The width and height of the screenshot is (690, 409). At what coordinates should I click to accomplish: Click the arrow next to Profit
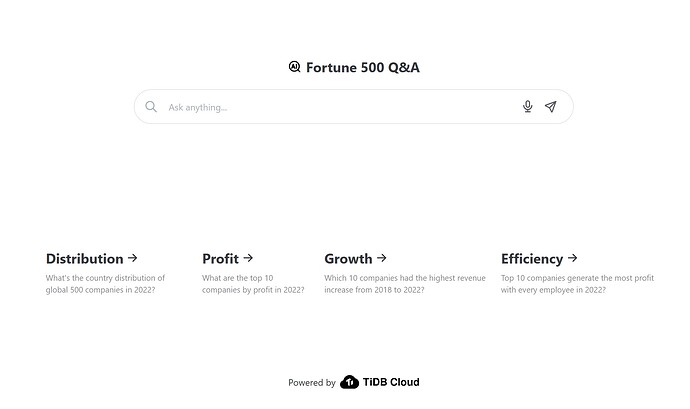pyautogui.click(x=248, y=258)
